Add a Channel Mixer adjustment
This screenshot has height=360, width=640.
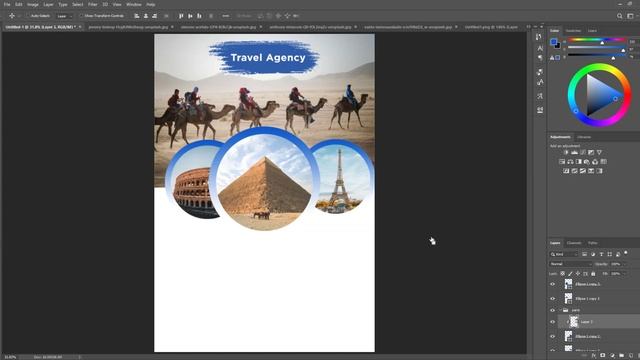[595, 162]
